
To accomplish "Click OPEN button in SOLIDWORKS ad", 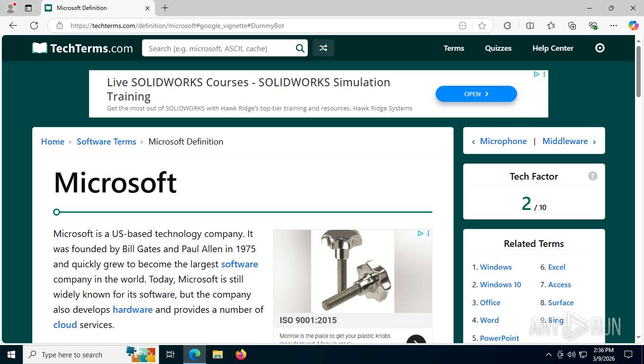I will click(476, 94).
